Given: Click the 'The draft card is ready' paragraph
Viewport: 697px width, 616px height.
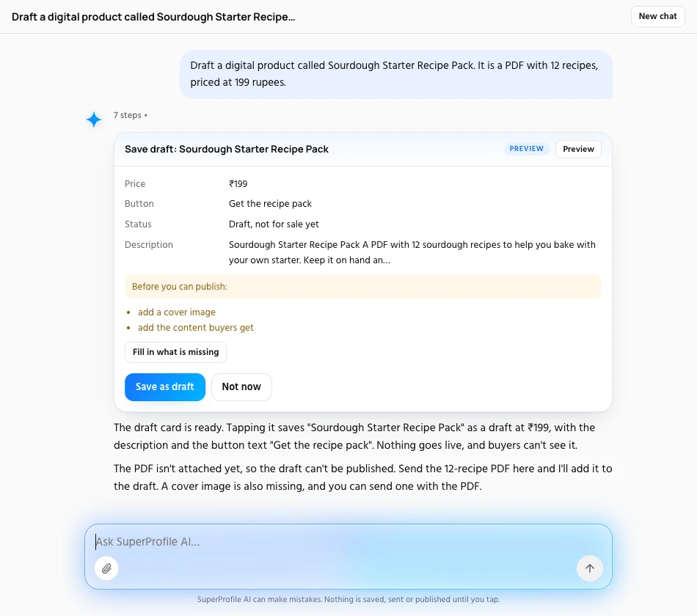Looking at the screenshot, I should [354, 436].
